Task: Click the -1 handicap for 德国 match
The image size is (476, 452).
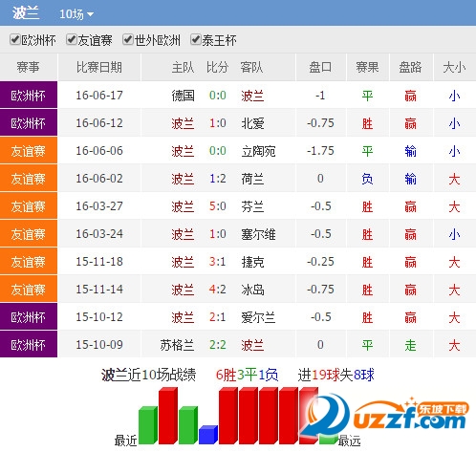Action: [320, 96]
